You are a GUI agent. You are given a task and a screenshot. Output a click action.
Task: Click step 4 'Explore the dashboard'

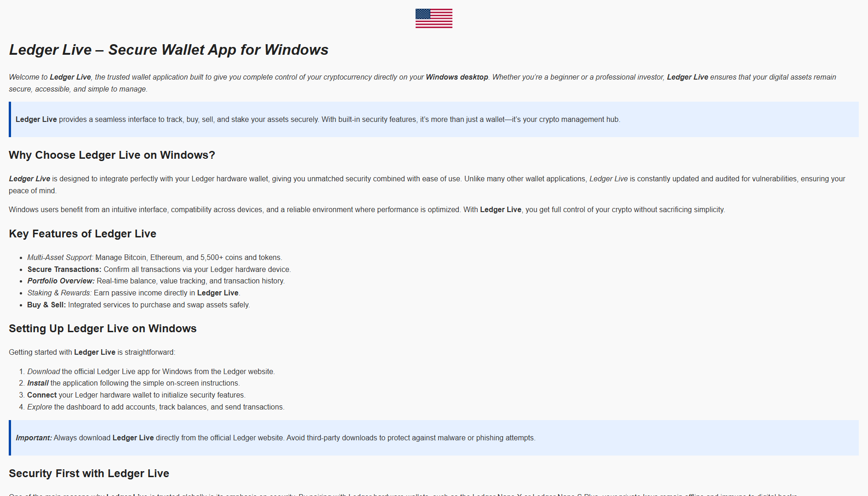(156, 407)
